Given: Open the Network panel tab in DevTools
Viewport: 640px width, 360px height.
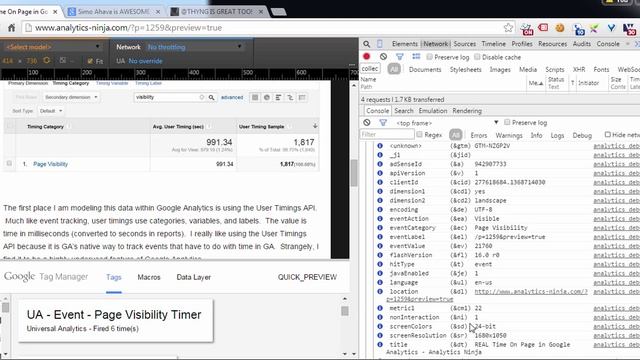Looking at the screenshot, I should [x=436, y=44].
